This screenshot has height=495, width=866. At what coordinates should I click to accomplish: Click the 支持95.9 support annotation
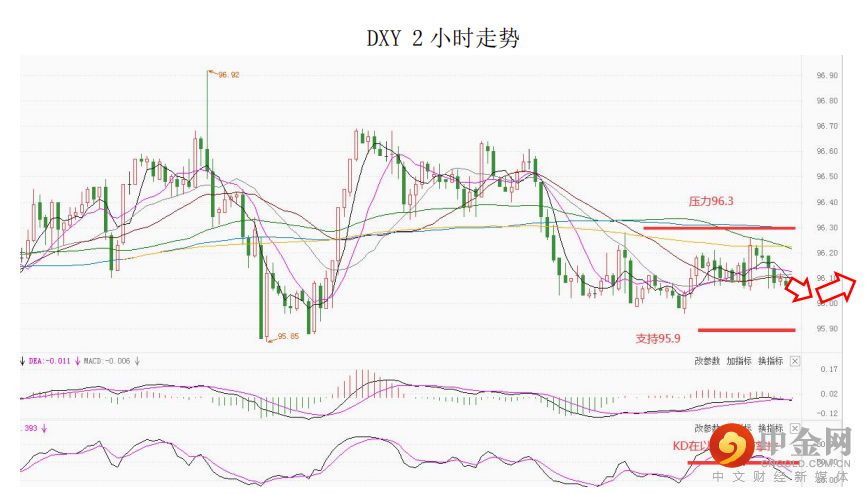(658, 338)
